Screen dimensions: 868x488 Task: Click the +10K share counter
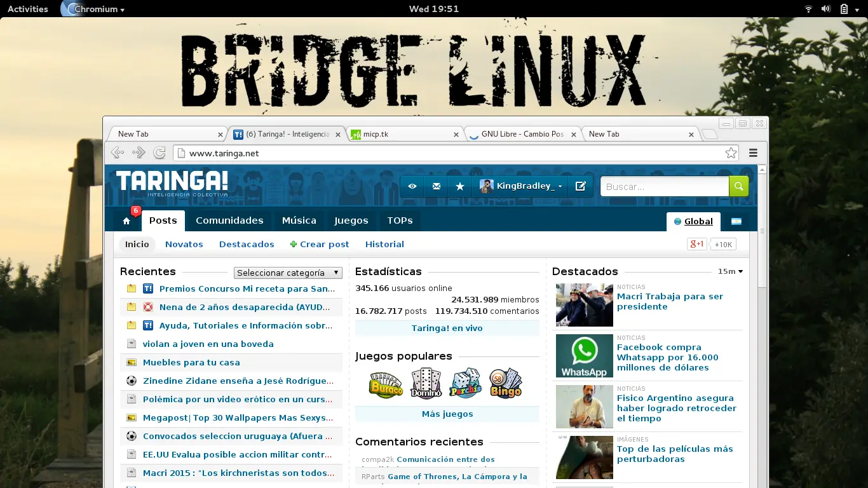coord(723,244)
